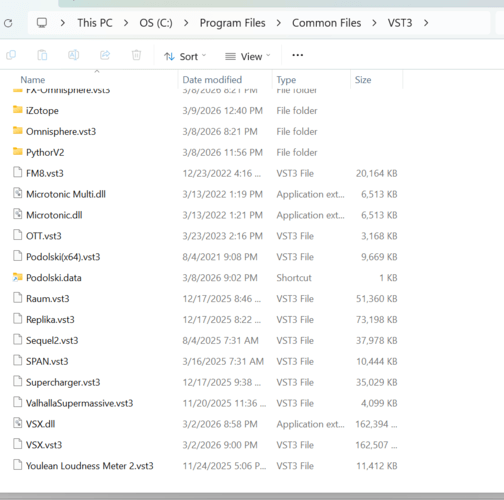Select the Omnisphere.vst3 folder icon
Image resolution: width=504 pixels, height=500 pixels.
pyautogui.click(x=18, y=131)
